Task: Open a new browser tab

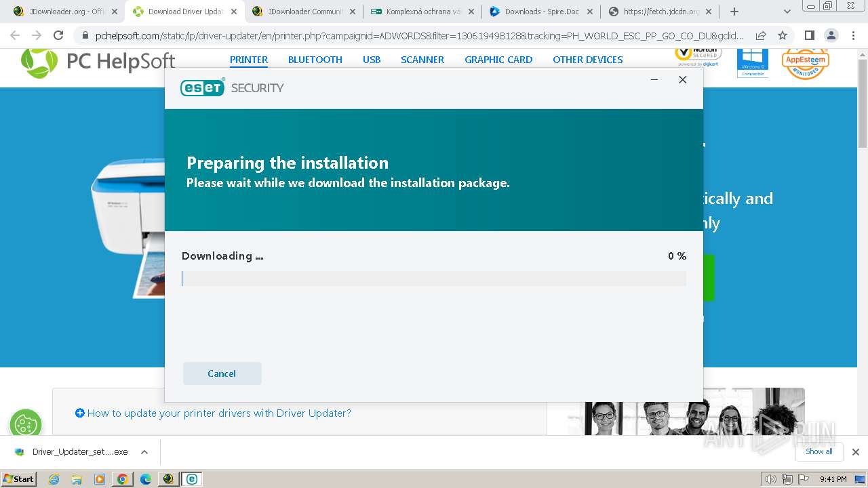Action: pyautogui.click(x=734, y=12)
